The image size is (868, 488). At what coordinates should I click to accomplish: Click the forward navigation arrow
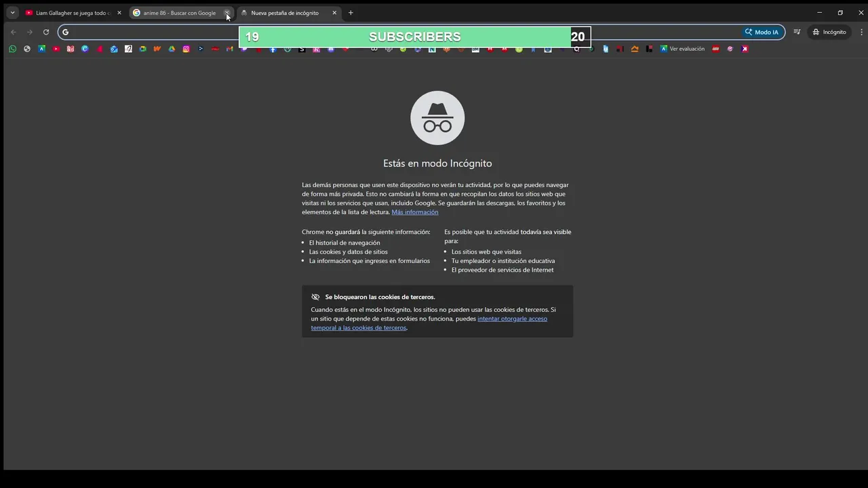pos(29,32)
